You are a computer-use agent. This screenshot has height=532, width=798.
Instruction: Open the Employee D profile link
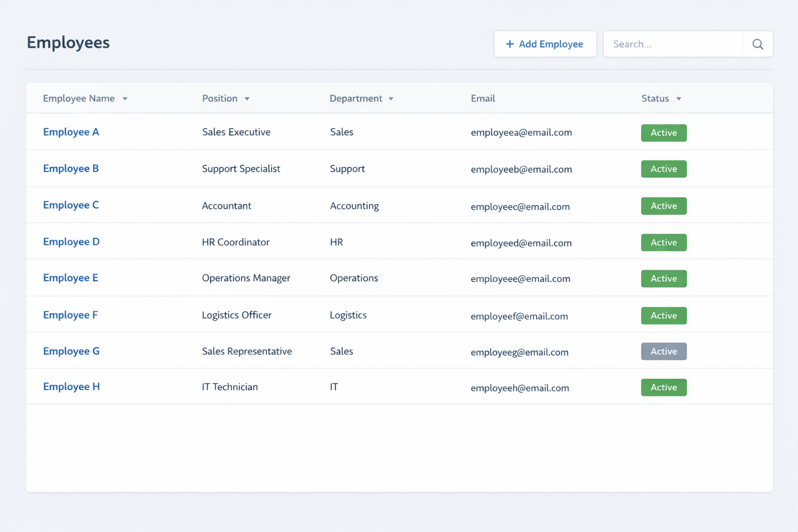coord(71,242)
